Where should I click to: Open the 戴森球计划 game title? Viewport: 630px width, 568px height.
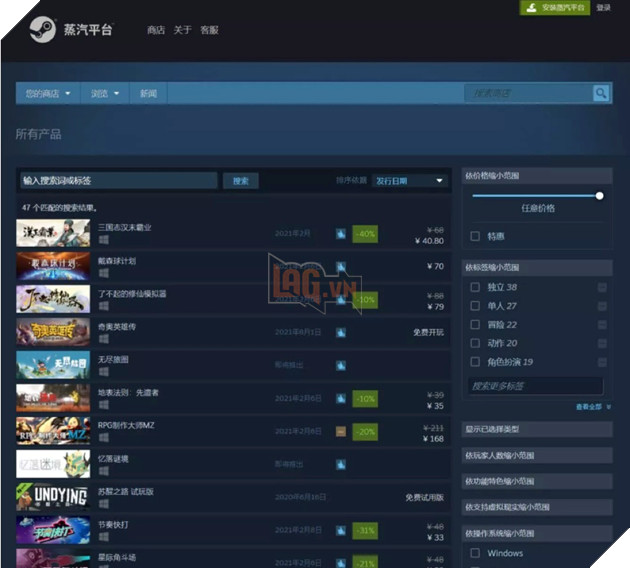click(117, 261)
